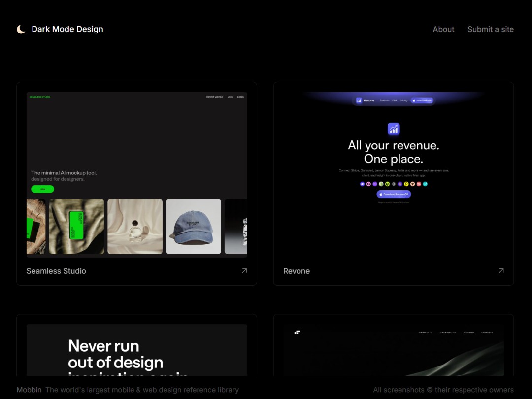Click the Seamless Studio title text
This screenshot has width=532, height=399.
tap(56, 271)
